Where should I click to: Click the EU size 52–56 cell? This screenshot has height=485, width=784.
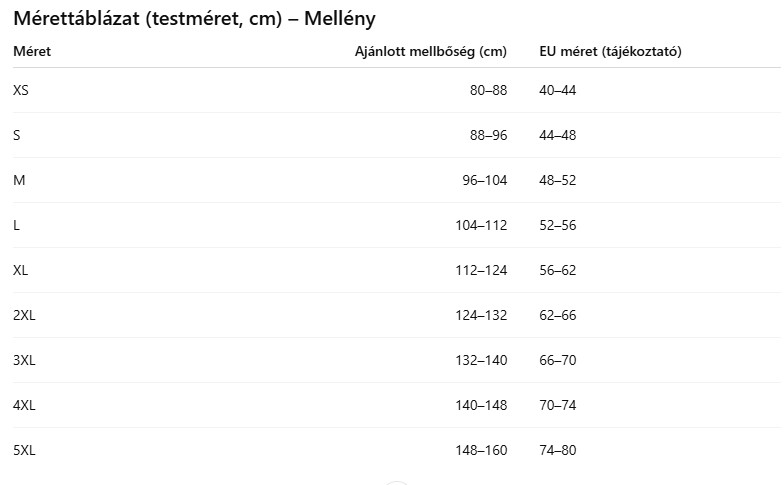tap(558, 225)
